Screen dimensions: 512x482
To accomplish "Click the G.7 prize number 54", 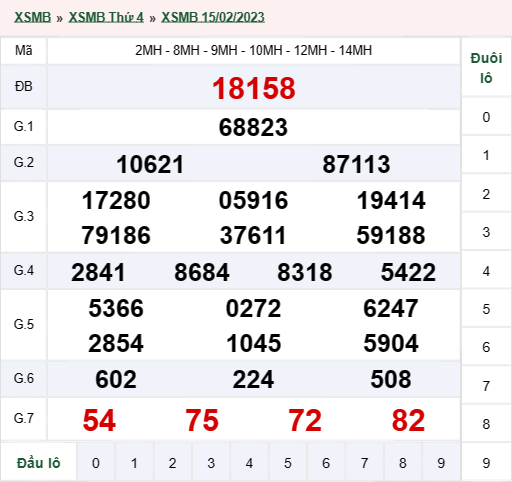I will [99, 420].
